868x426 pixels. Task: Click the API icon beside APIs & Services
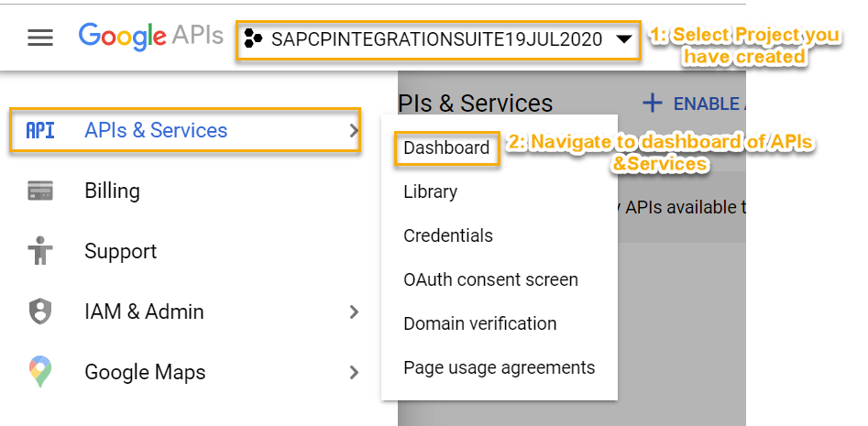(x=40, y=131)
